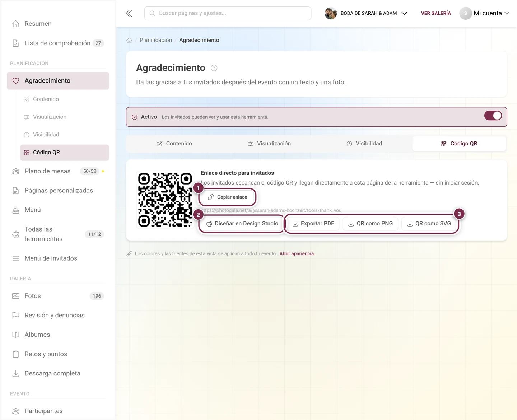Click the home icon in breadcrumb
This screenshot has width=517, height=420.
pyautogui.click(x=129, y=40)
